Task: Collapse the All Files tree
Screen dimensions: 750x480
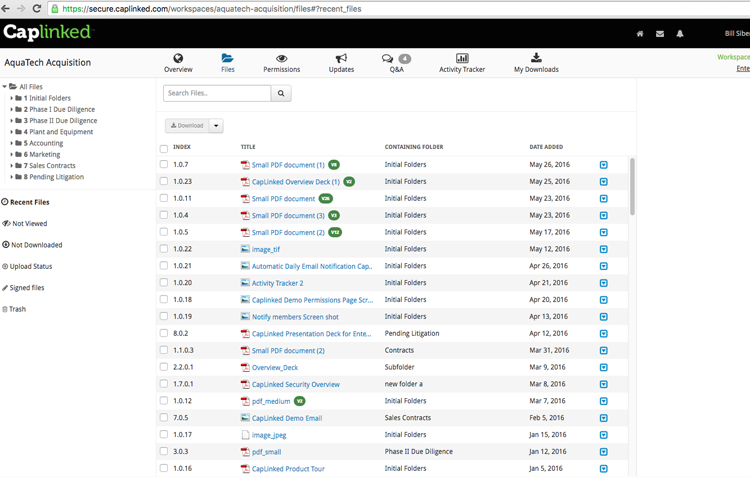Action: (x=4, y=87)
